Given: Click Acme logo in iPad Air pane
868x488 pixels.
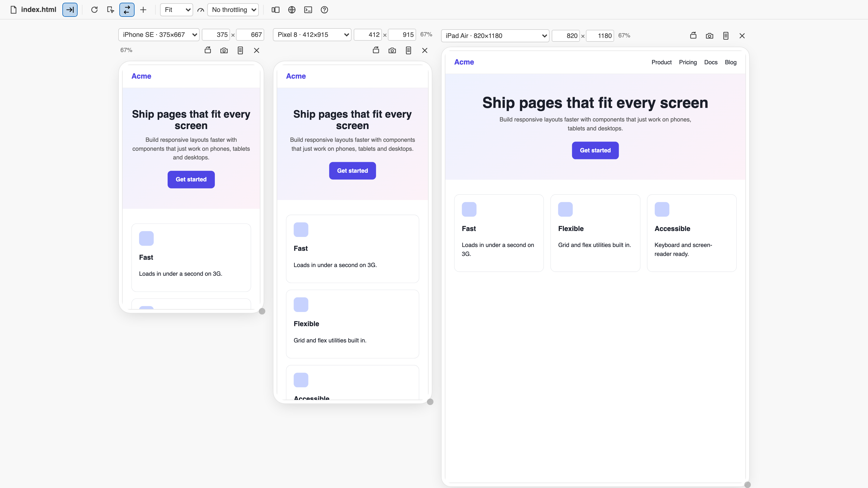Looking at the screenshot, I should click(x=464, y=62).
